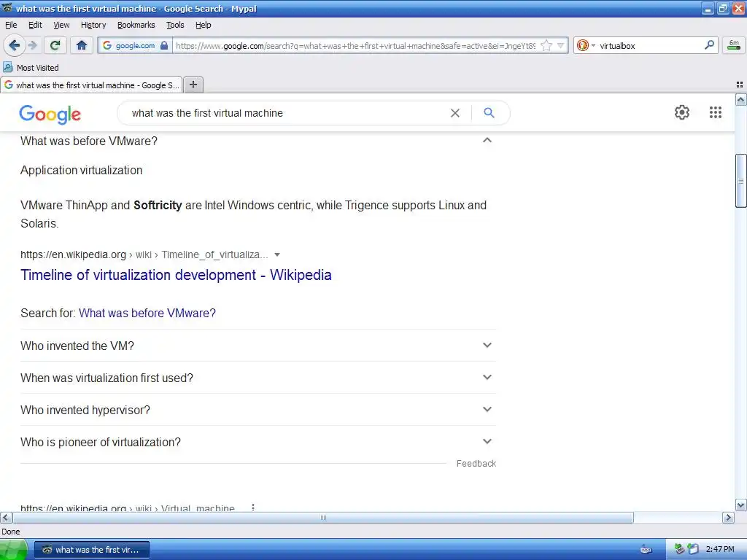
Task: Open the History menu
Action: tap(93, 25)
